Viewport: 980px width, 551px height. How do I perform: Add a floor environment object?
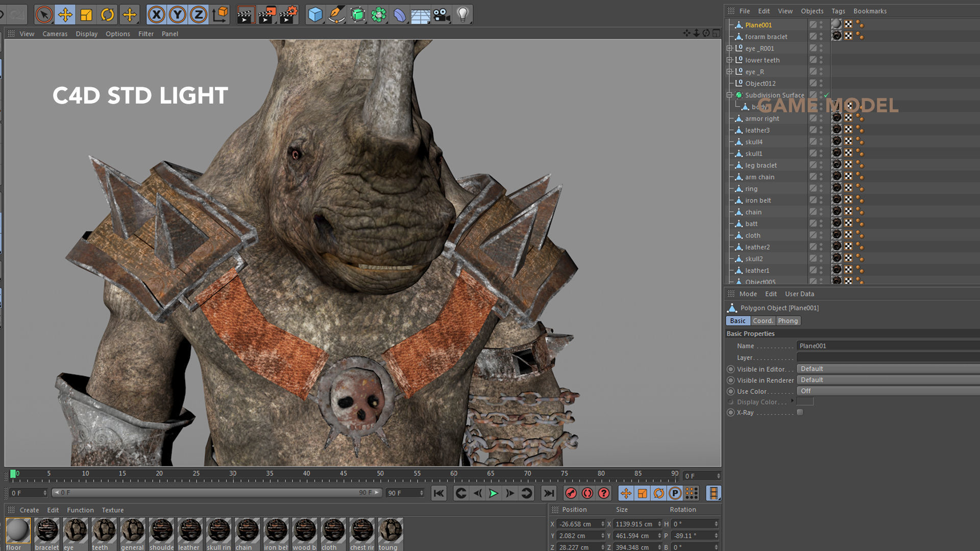pyautogui.click(x=421, y=15)
